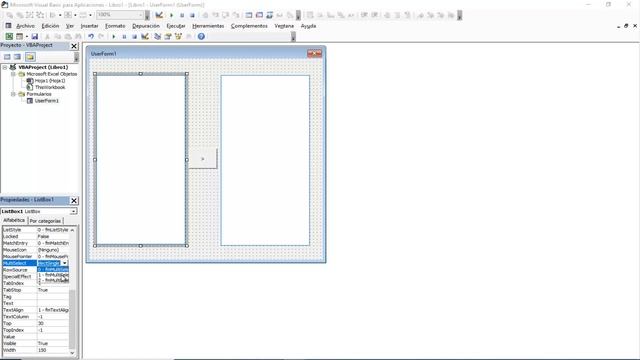The height and width of the screenshot is (360, 640).
Task: Choose 1 - fmMultiSelectMulti option
Action: [x=53, y=275]
